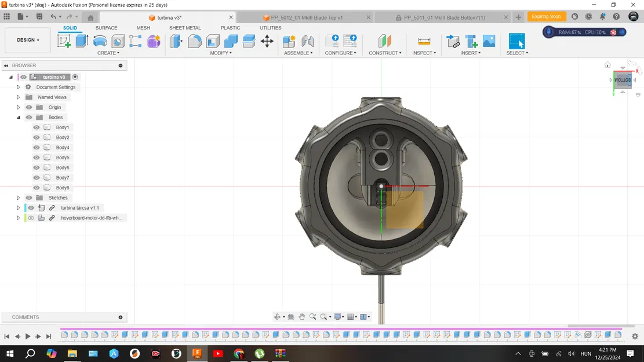Image resolution: width=644 pixels, height=362 pixels.
Task: Activate the Move/Copy tool
Action: [267, 41]
